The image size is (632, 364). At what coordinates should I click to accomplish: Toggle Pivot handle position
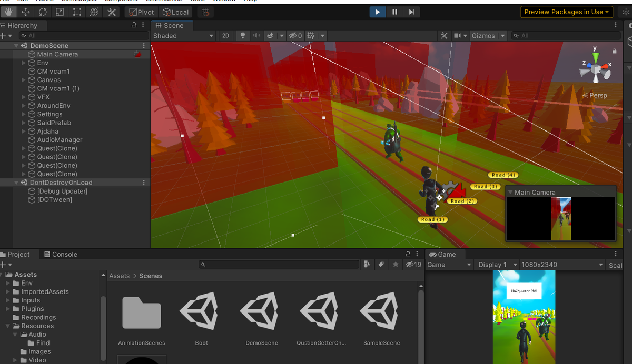coord(141,12)
